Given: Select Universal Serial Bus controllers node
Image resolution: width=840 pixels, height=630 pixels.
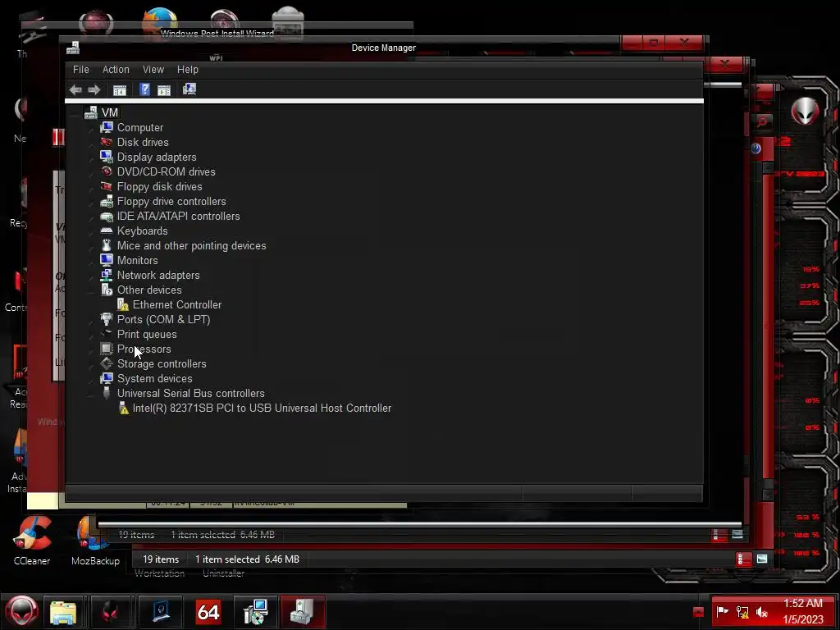Looking at the screenshot, I should (190, 393).
